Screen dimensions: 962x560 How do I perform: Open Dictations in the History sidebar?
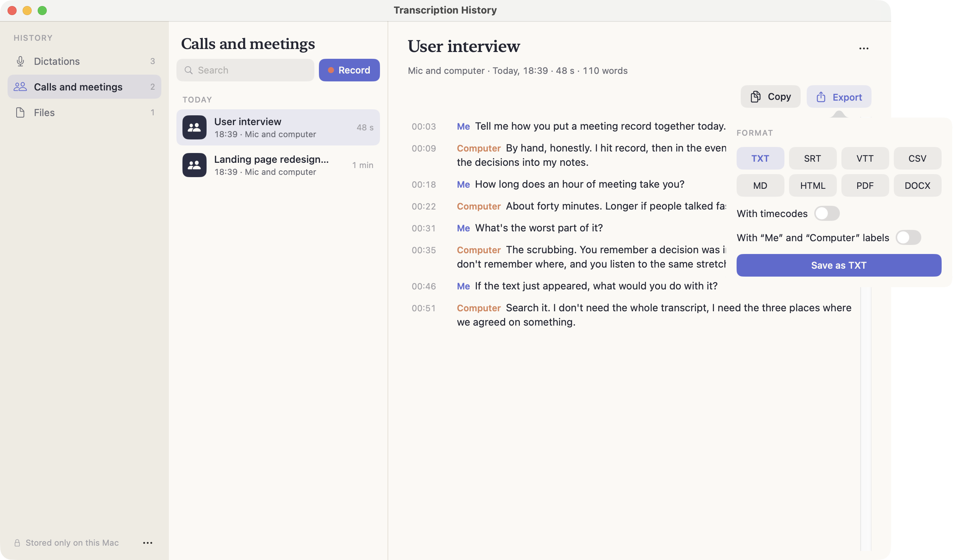click(x=84, y=61)
